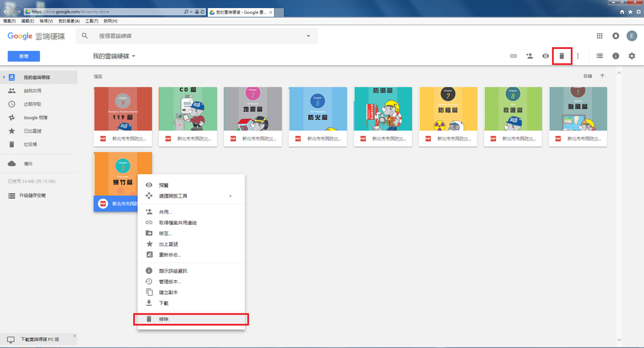Choose 加上星號 in the context menu
Screen dimensions: 644x348
(191, 244)
